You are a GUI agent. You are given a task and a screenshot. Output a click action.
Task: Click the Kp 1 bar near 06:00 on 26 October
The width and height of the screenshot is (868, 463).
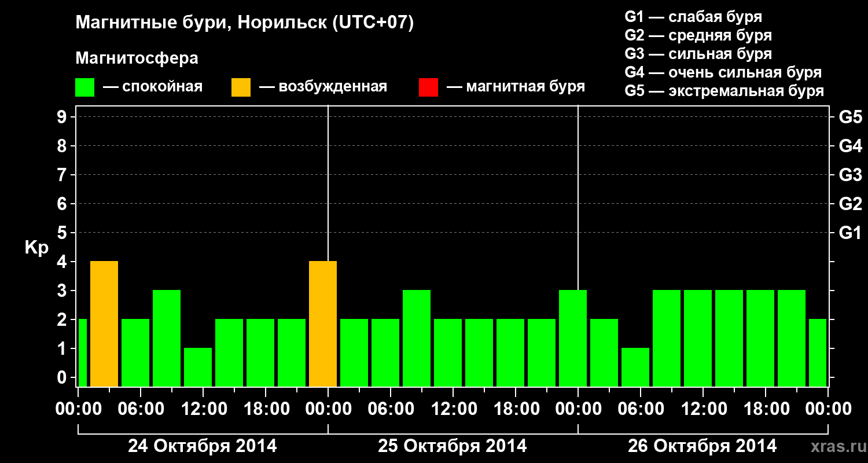click(635, 368)
